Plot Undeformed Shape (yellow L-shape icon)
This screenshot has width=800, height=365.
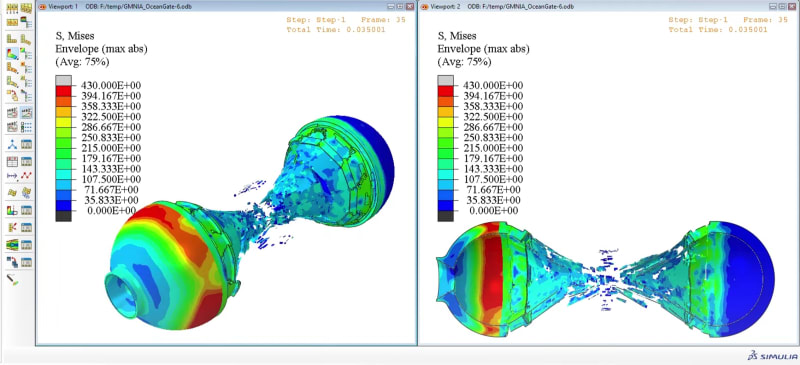pos(12,39)
